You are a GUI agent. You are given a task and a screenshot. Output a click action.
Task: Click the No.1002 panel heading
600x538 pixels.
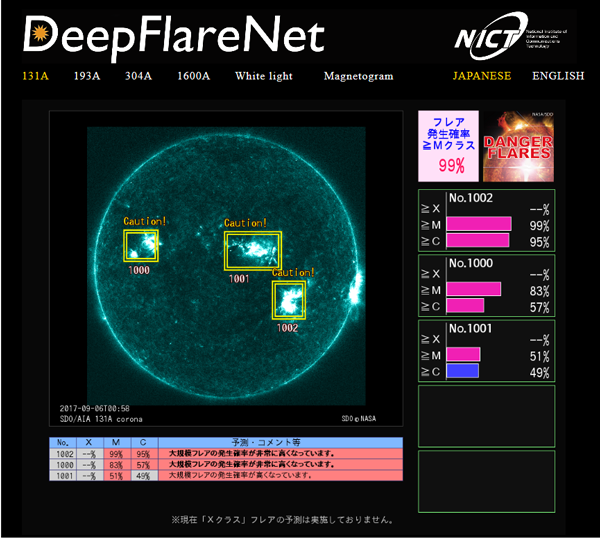coord(471,198)
